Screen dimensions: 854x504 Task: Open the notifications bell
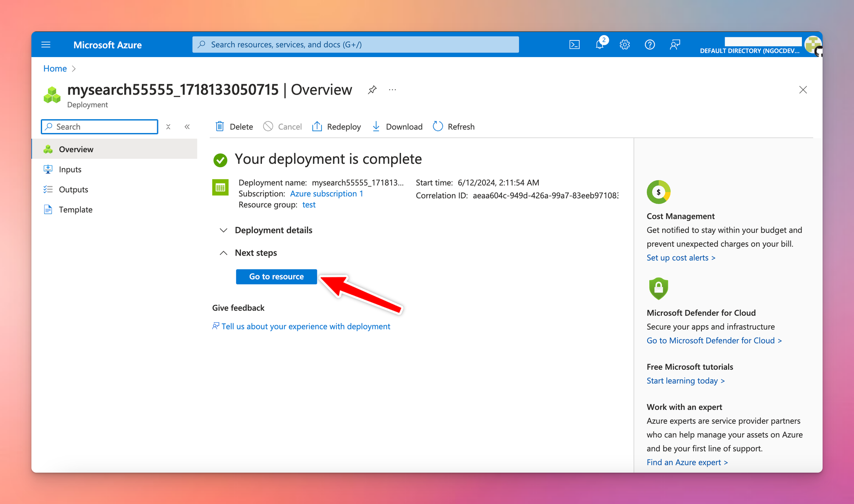pyautogui.click(x=600, y=44)
